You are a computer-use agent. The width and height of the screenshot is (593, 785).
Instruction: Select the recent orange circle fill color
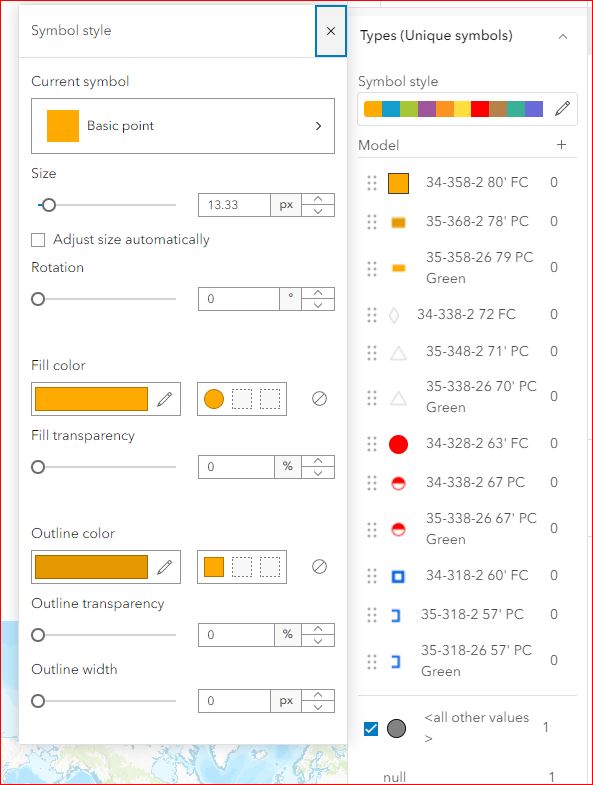click(x=214, y=399)
